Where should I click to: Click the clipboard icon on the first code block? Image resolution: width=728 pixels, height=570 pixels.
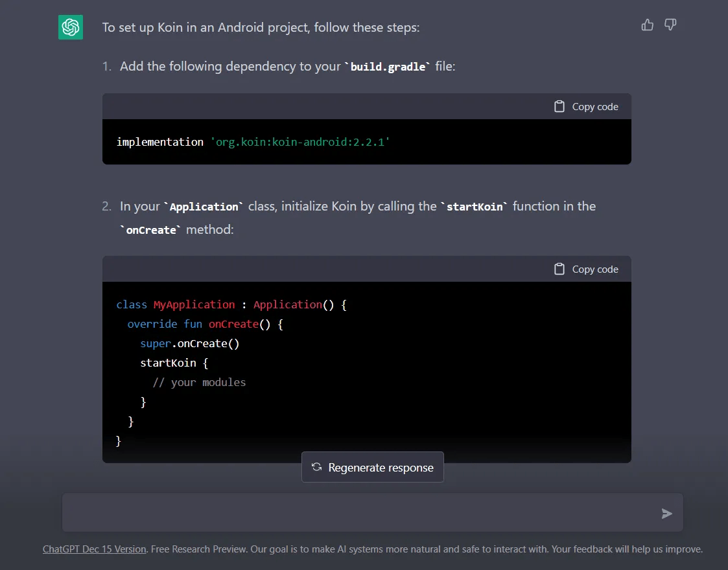559,106
